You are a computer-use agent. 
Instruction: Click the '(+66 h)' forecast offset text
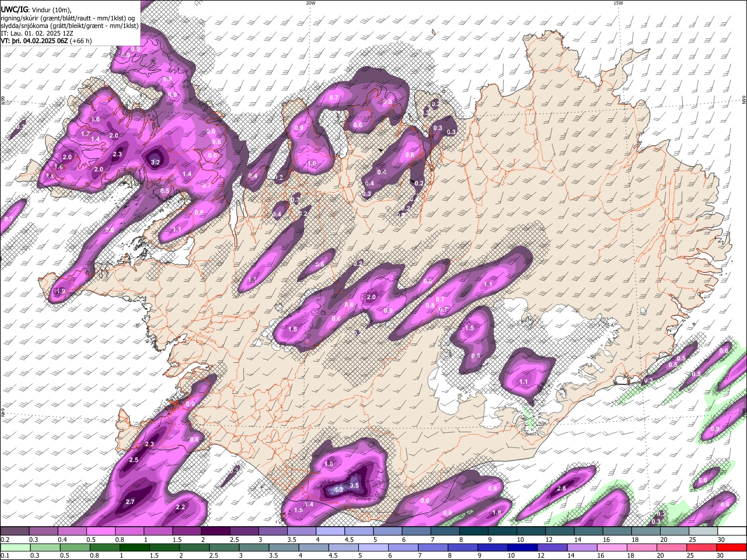click(81, 41)
